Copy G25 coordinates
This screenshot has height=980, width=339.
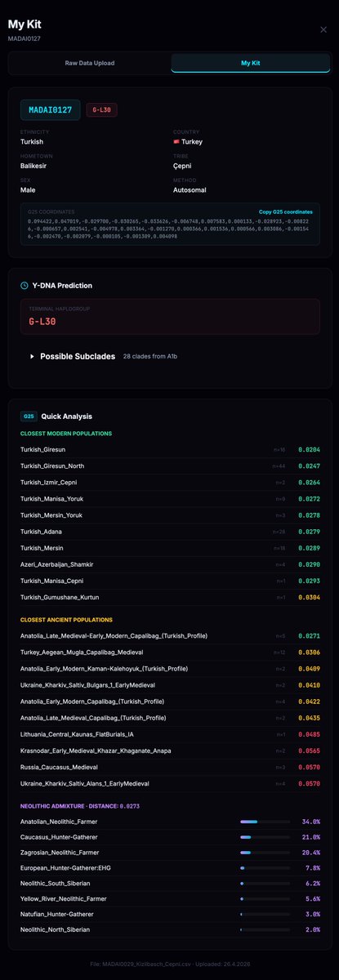click(286, 211)
